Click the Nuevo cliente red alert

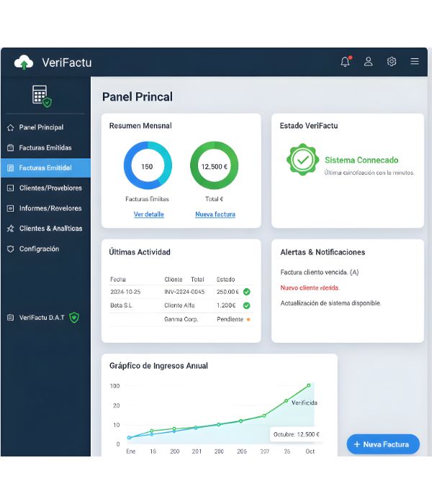point(309,288)
